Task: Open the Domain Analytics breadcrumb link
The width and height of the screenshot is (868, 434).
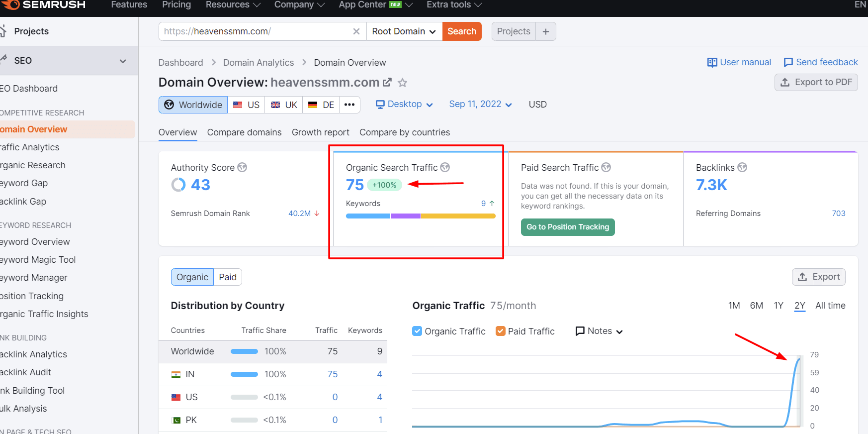Action: 259,63
